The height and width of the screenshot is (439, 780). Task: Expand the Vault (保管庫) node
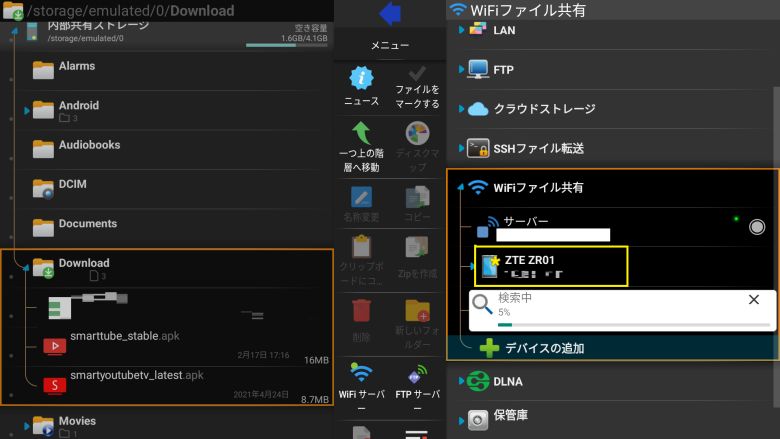coord(461,421)
